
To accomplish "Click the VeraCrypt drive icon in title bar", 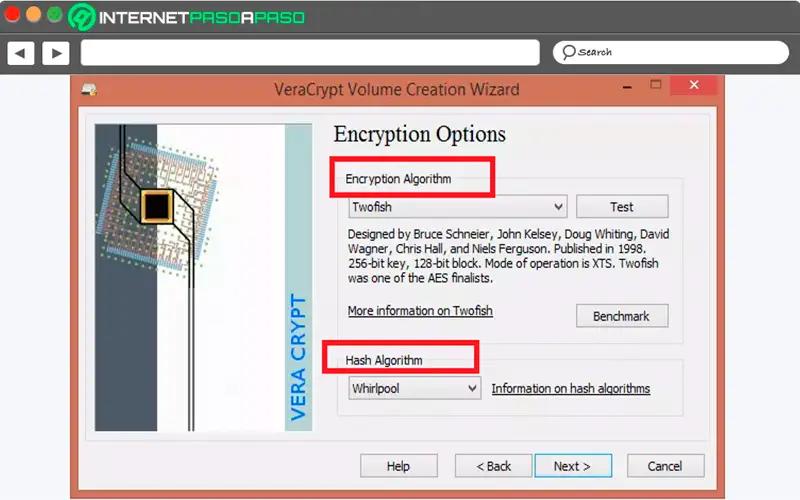I will click(x=89, y=90).
